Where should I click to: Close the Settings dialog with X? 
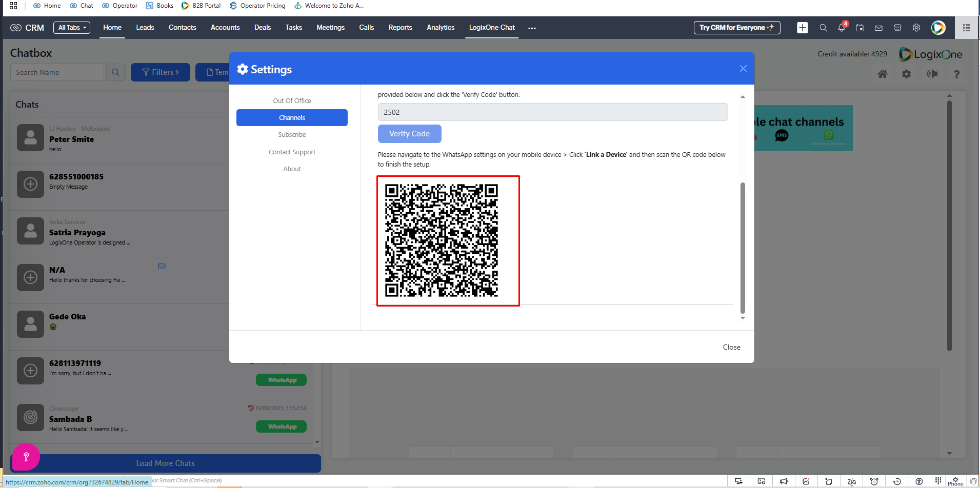pyautogui.click(x=743, y=69)
